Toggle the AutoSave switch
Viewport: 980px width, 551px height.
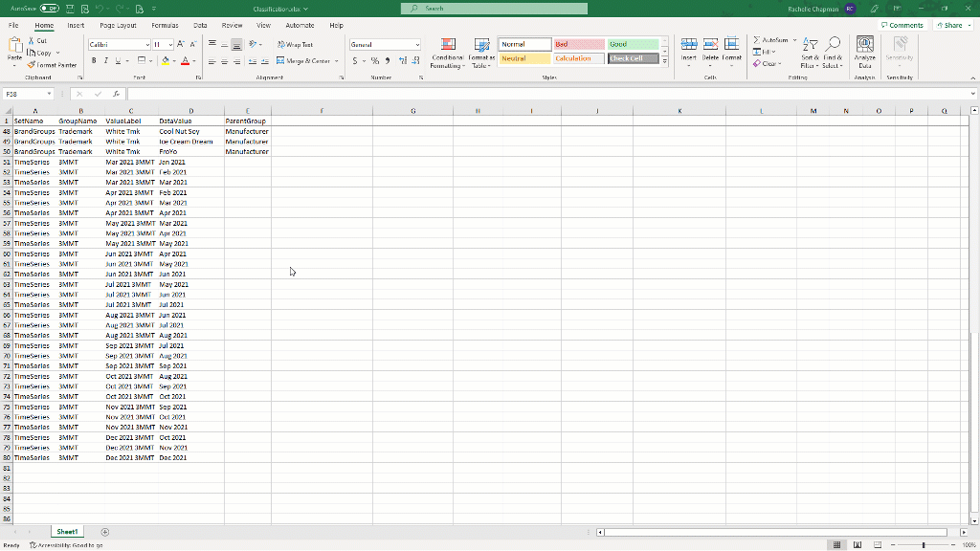click(x=49, y=9)
